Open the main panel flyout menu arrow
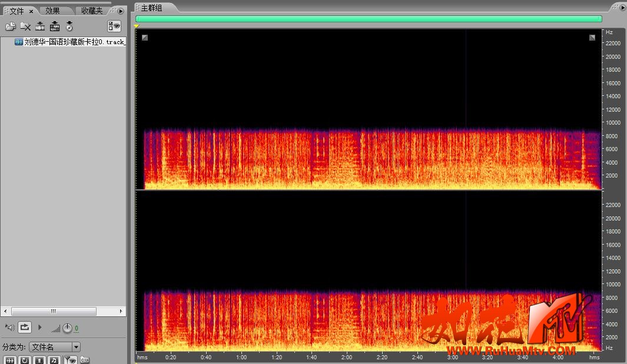 [x=623, y=8]
